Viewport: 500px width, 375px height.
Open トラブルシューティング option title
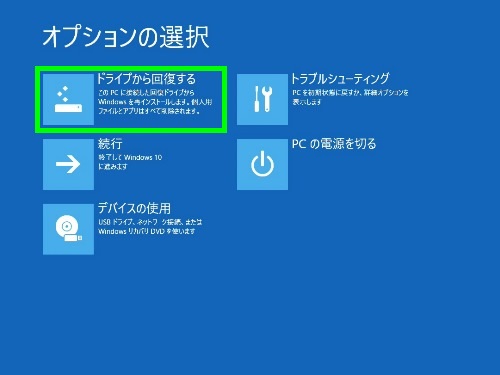point(340,79)
